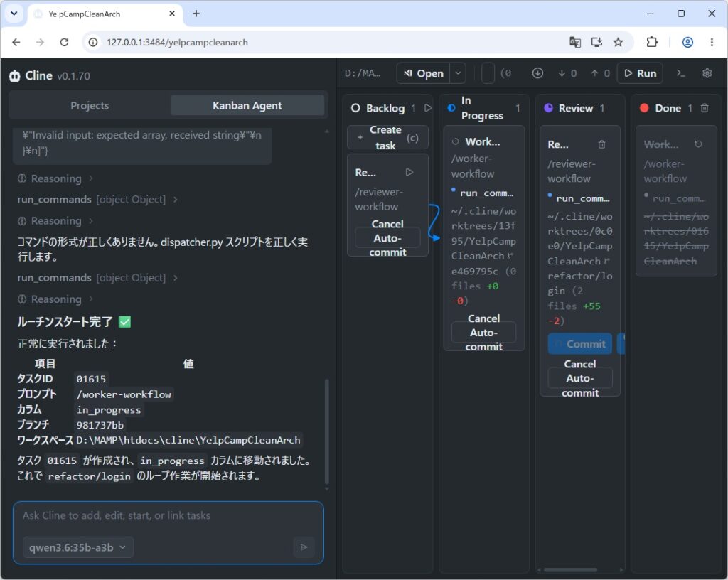Clear the Done column with trash icon
Viewport: 728px width, 580px height.
click(x=705, y=108)
